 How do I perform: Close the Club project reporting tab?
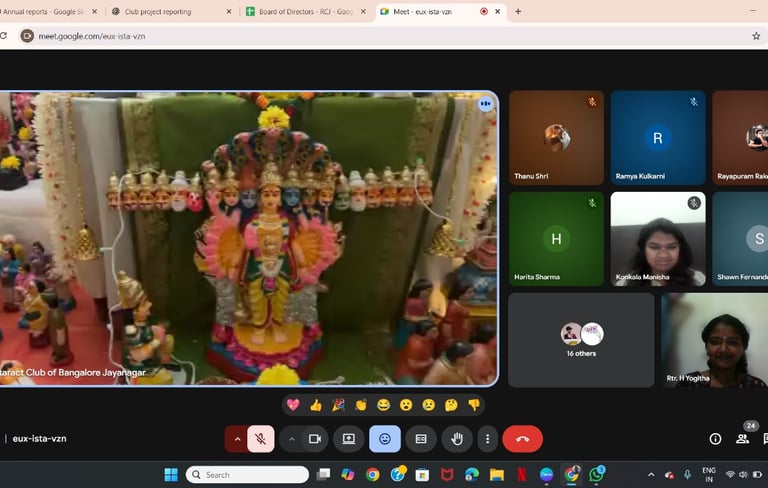click(229, 11)
